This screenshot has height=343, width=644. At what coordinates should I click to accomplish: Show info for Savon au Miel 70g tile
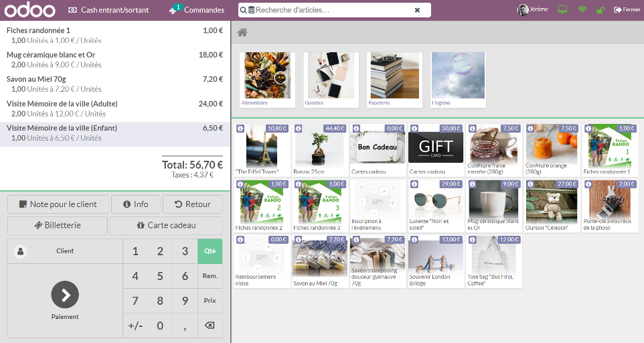[x=298, y=239]
